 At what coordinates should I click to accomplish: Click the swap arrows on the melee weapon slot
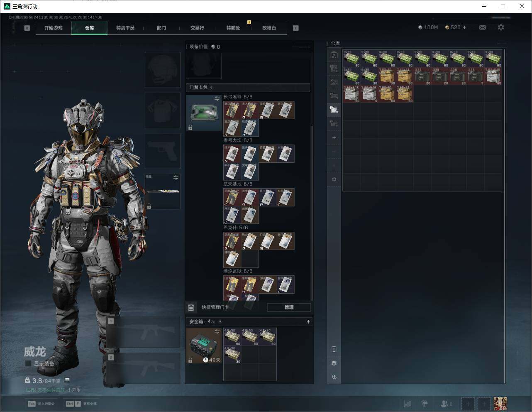pos(176,177)
